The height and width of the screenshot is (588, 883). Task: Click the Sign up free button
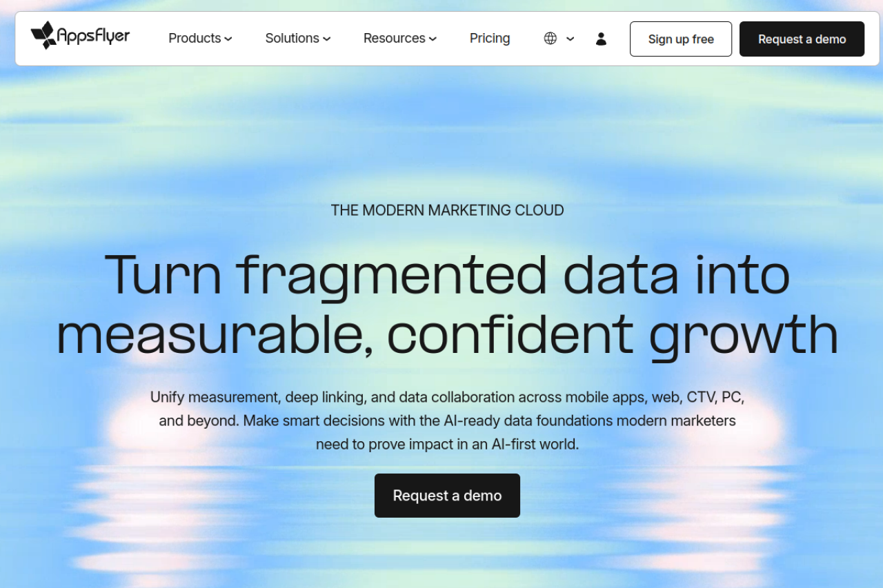coord(680,39)
